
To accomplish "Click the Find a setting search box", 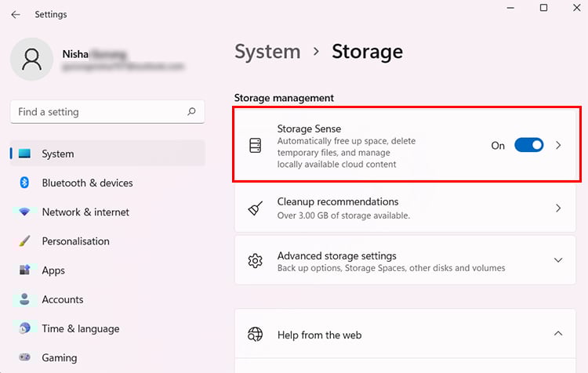I will click(107, 112).
